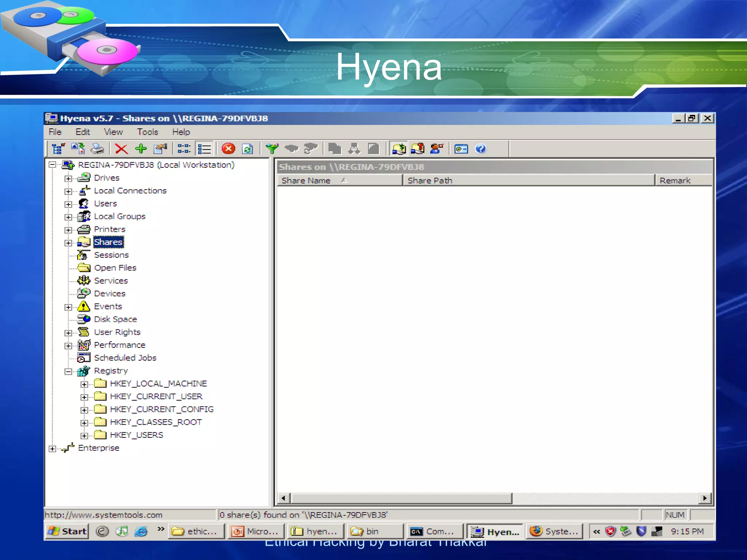Collapse the Registry tree node
The image size is (747, 560).
tap(68, 372)
